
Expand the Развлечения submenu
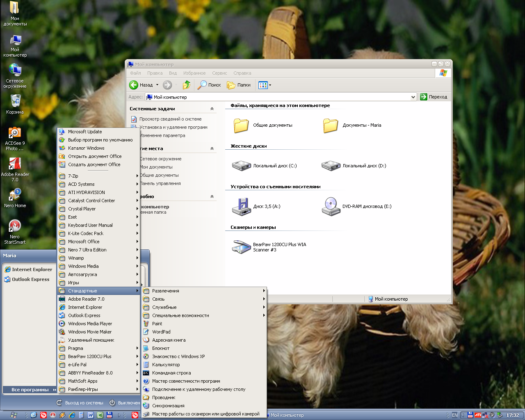(204, 291)
